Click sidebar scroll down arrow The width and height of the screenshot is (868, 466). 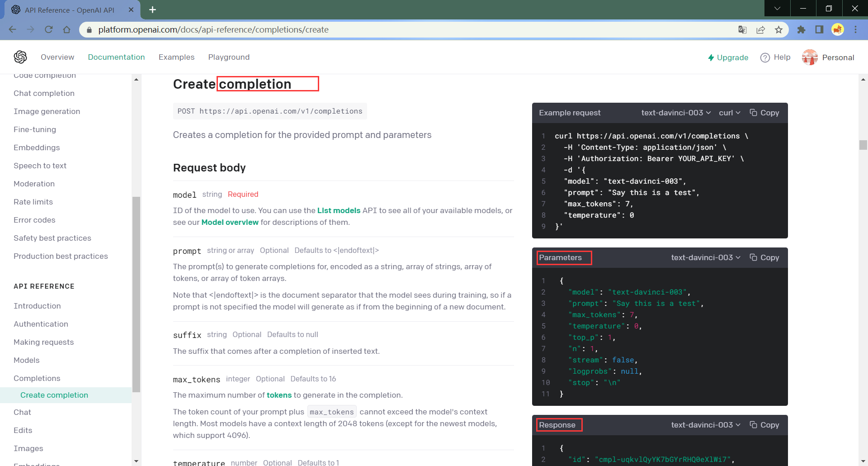click(136, 461)
